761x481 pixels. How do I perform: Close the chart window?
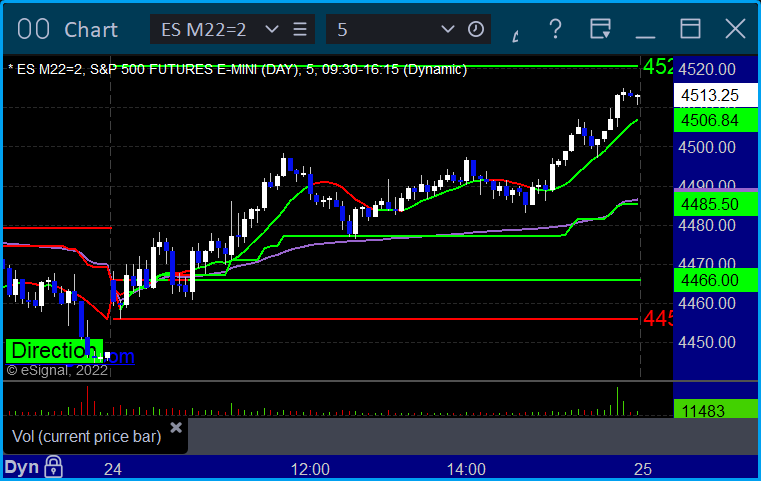pyautogui.click(x=735, y=29)
